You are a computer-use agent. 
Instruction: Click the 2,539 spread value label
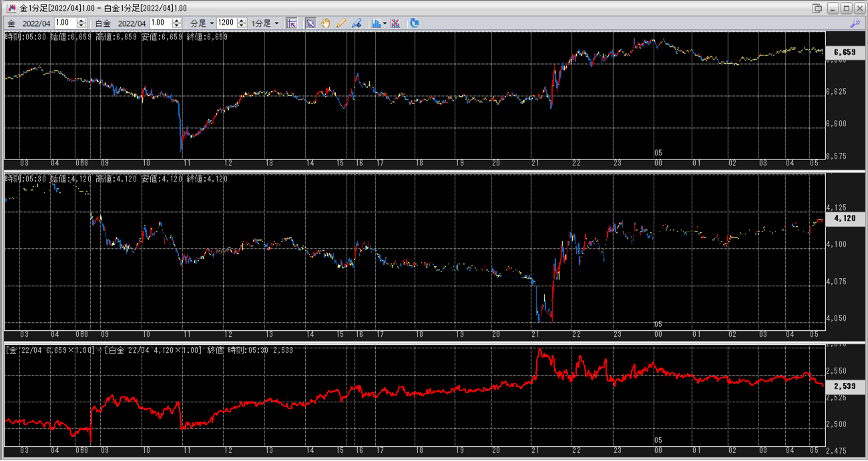click(x=845, y=386)
